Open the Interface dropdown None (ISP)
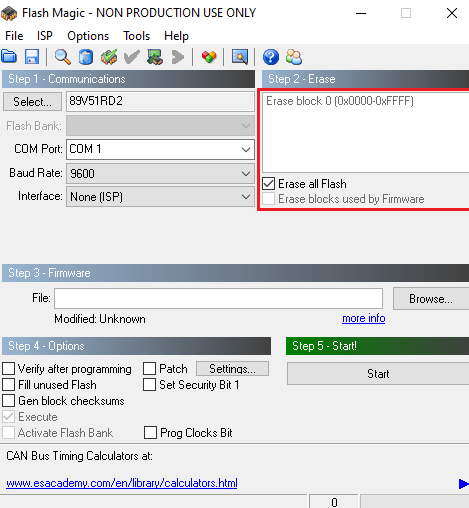The image size is (469, 508). point(160,197)
